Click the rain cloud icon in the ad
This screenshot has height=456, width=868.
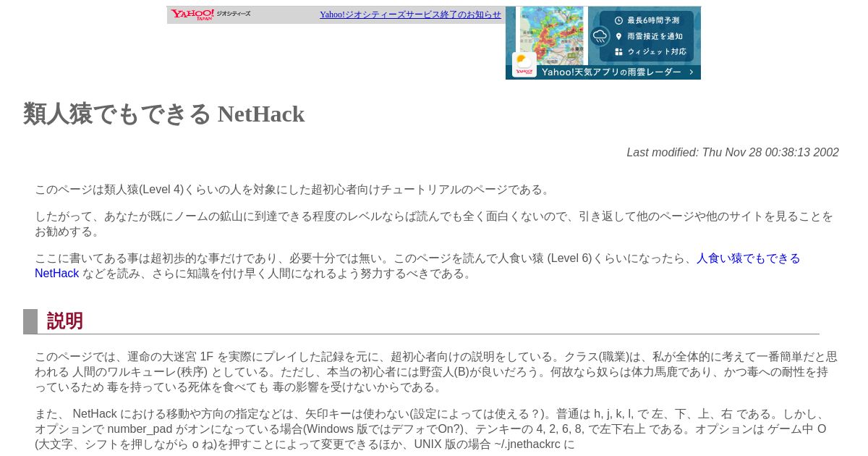pyautogui.click(x=600, y=35)
